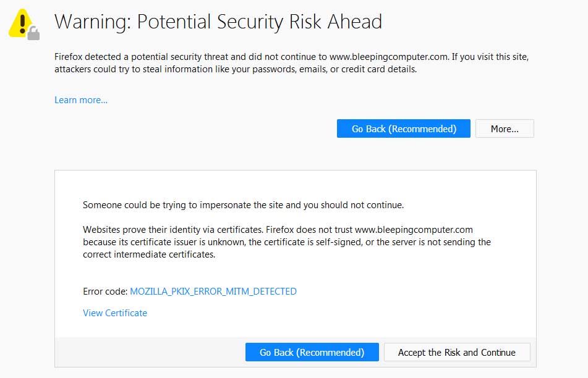Click the certificate issuer is unknown text line

coord(287,242)
